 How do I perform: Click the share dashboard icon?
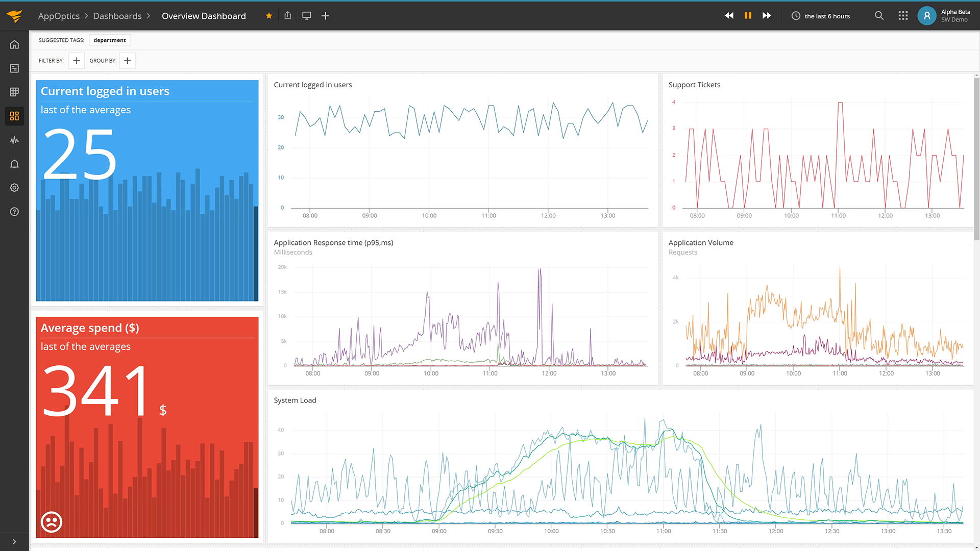[288, 16]
